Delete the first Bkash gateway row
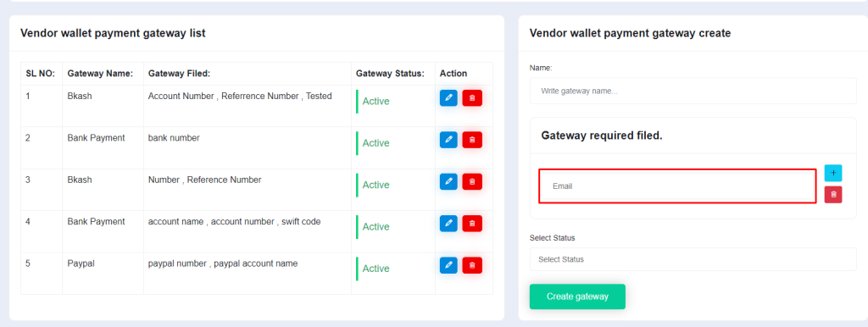Screen dimensions: 868x327 click(x=472, y=98)
